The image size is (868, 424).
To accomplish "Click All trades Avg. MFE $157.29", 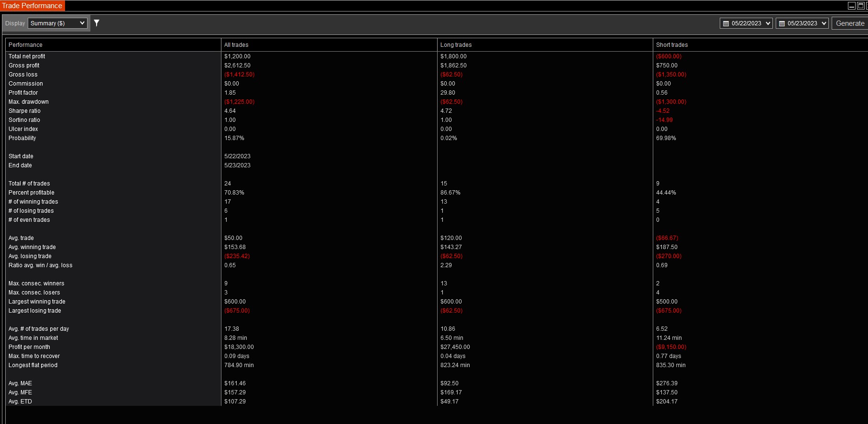I will pyautogui.click(x=235, y=392).
